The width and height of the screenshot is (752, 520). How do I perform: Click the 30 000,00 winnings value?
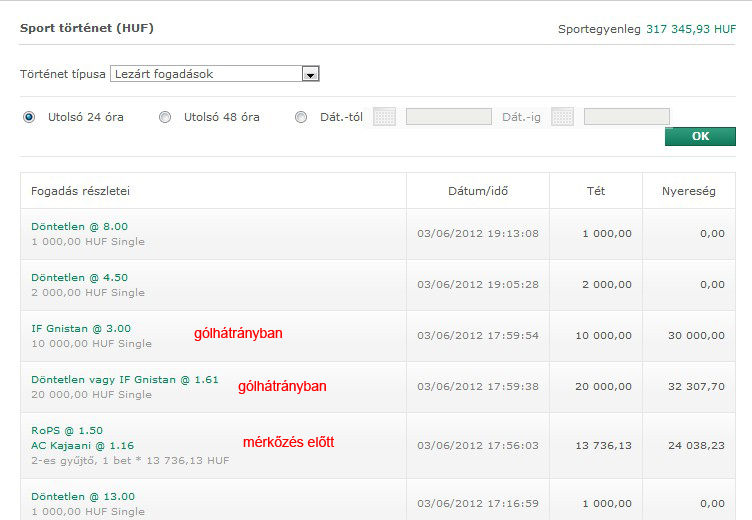696,335
